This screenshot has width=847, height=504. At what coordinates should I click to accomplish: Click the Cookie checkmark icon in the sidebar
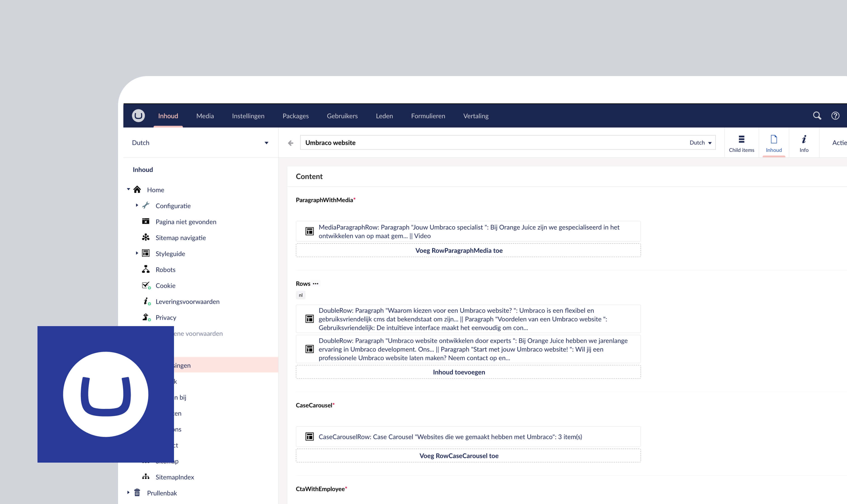point(146,285)
